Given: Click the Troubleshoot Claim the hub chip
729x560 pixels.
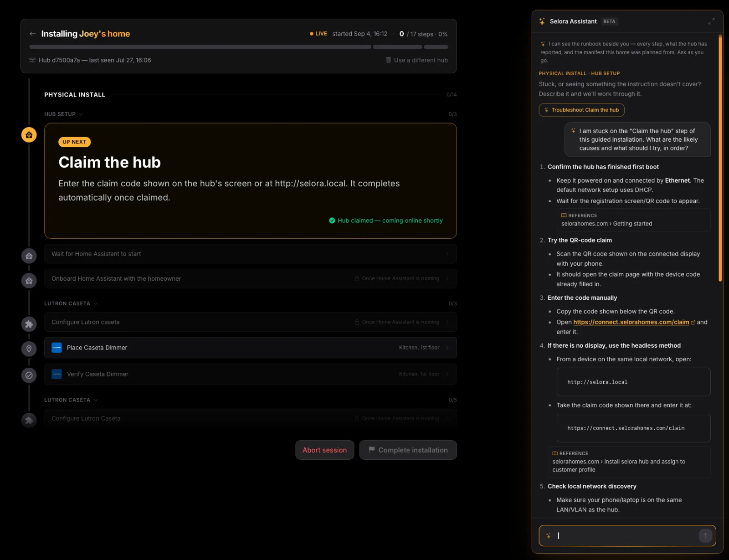Looking at the screenshot, I should pyautogui.click(x=581, y=110).
